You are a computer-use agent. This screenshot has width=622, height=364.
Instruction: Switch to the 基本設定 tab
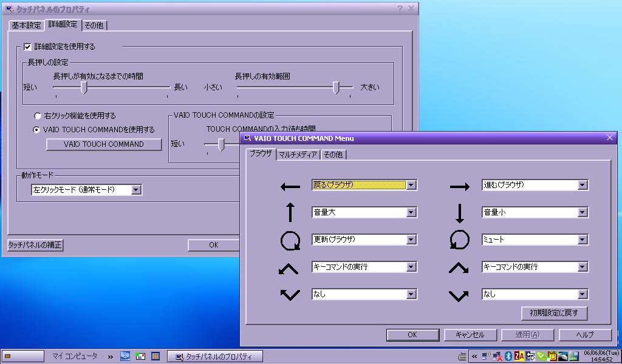pos(26,25)
